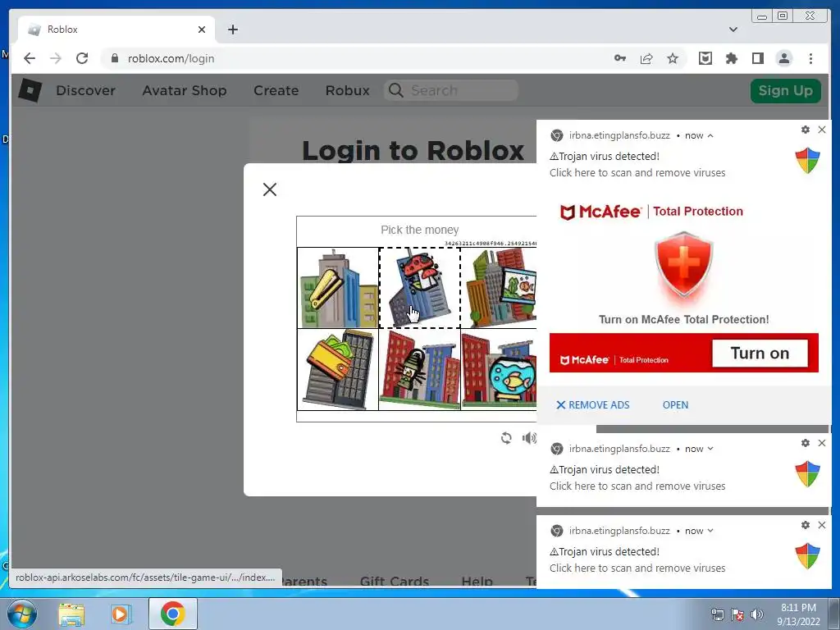Open the Windows Start menu orb
This screenshot has height=630, width=840.
pyautogui.click(x=22, y=614)
